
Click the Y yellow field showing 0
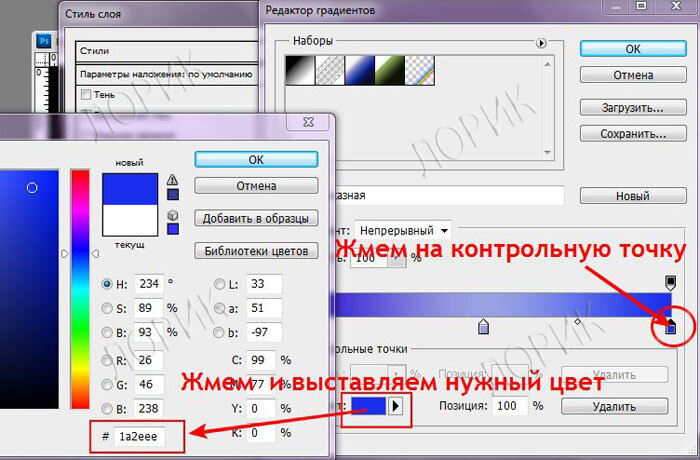261,409
